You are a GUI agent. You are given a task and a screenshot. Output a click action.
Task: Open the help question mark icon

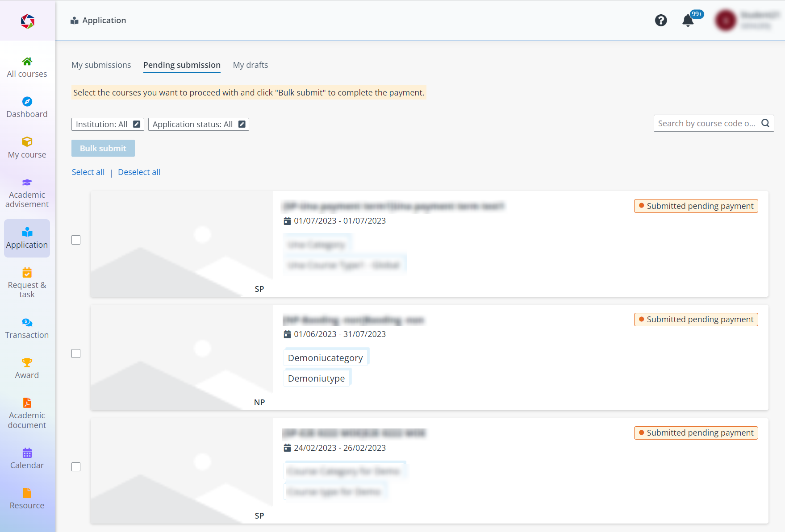pos(661,21)
